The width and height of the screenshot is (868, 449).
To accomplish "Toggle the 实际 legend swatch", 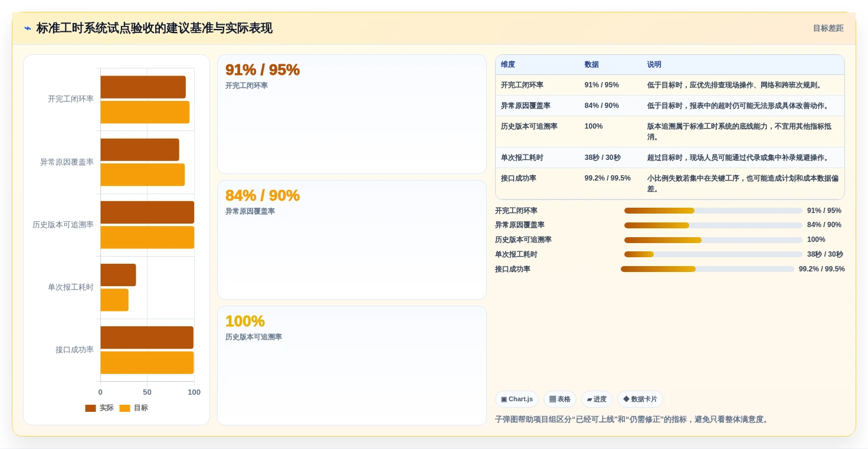I will click(90, 408).
